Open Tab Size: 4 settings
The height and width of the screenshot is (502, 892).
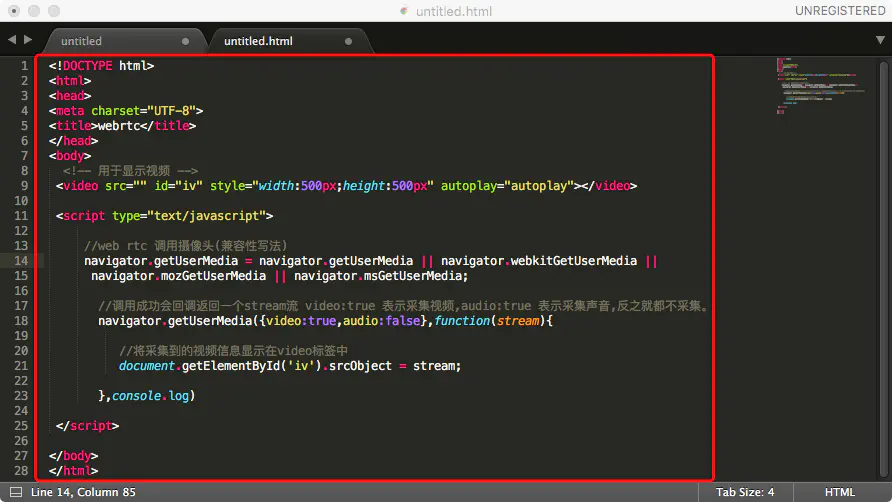[745, 492]
